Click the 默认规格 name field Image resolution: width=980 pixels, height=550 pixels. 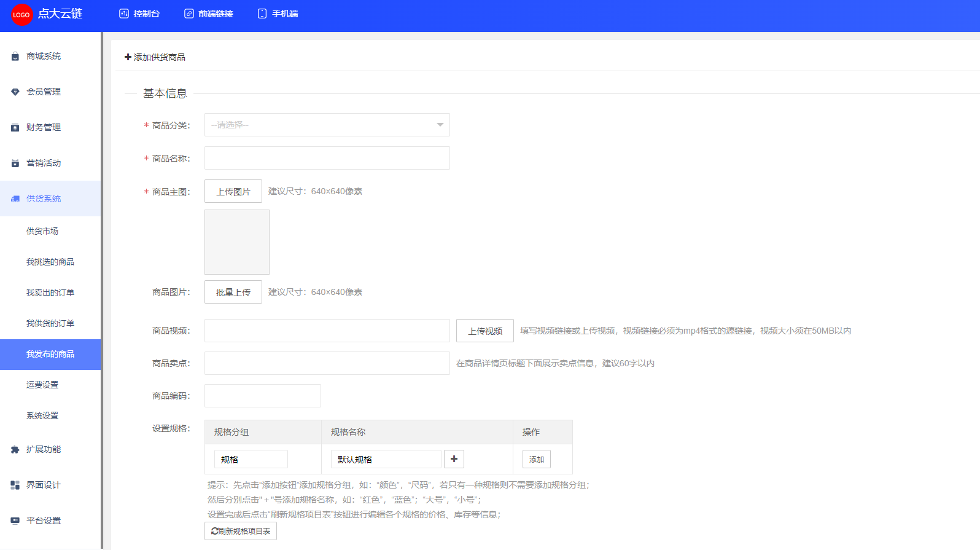tap(386, 459)
